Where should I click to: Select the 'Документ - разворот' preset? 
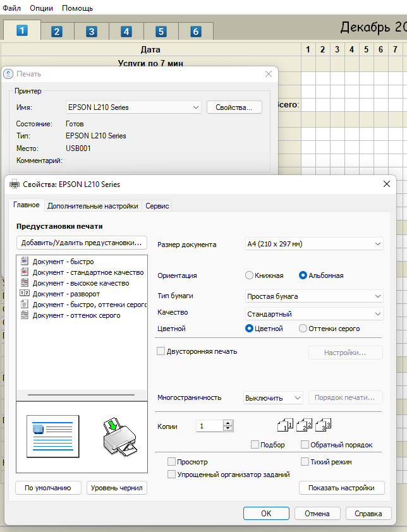(x=66, y=294)
